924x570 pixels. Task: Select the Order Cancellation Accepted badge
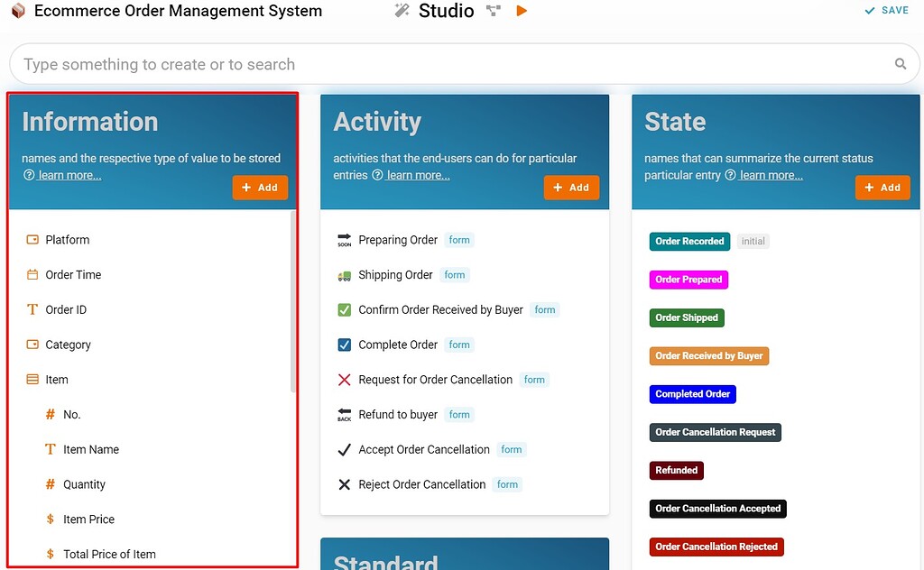click(x=717, y=508)
